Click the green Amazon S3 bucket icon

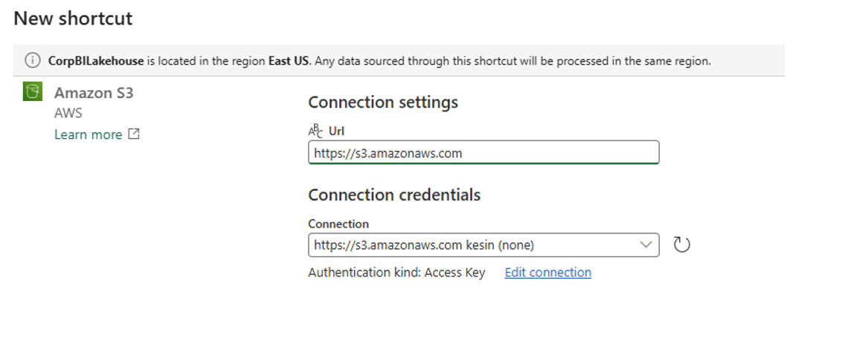(x=32, y=93)
